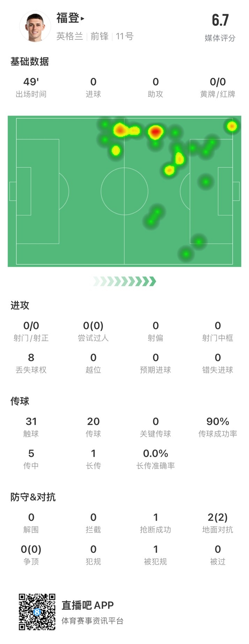Tap the 触球 stat showing 31
249x644 pixels.
pos(31,427)
